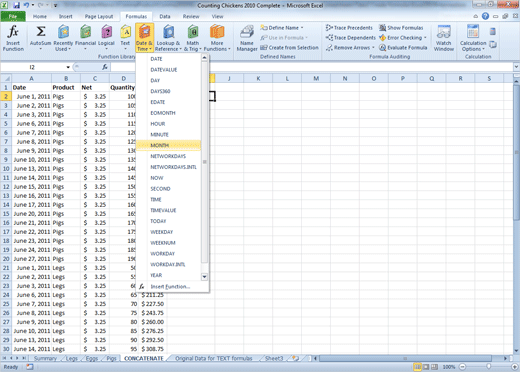Open the Original Data for TEXT formulas sheet

(214, 358)
